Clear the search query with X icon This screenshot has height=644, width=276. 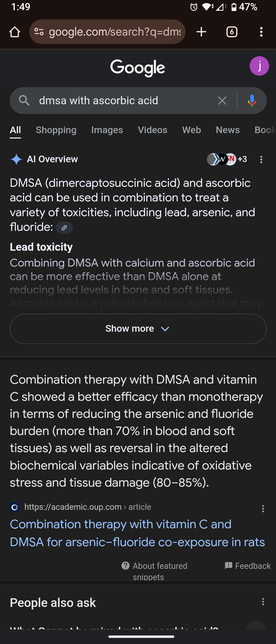(x=222, y=101)
